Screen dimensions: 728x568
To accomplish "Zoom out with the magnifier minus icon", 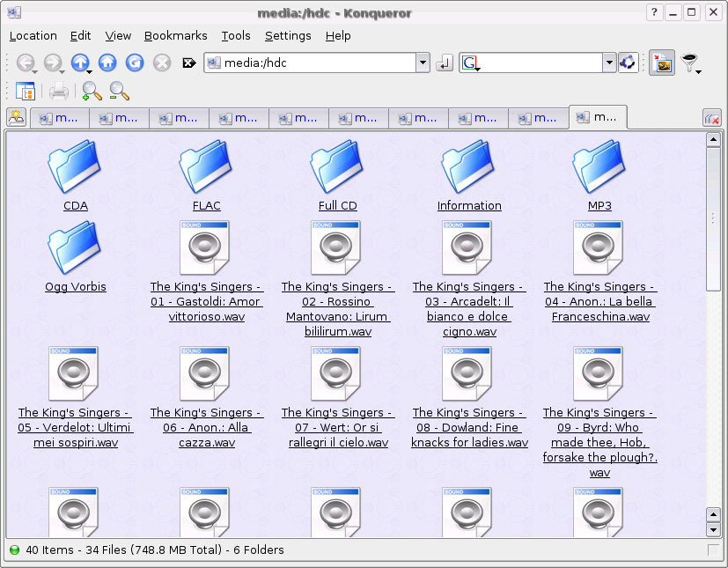I will click(120, 91).
